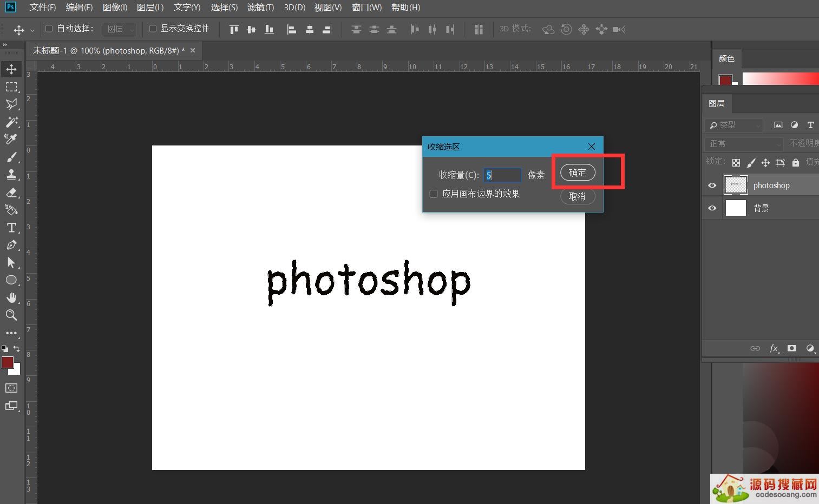
Task: Hide the photoshop layer
Action: click(x=712, y=185)
